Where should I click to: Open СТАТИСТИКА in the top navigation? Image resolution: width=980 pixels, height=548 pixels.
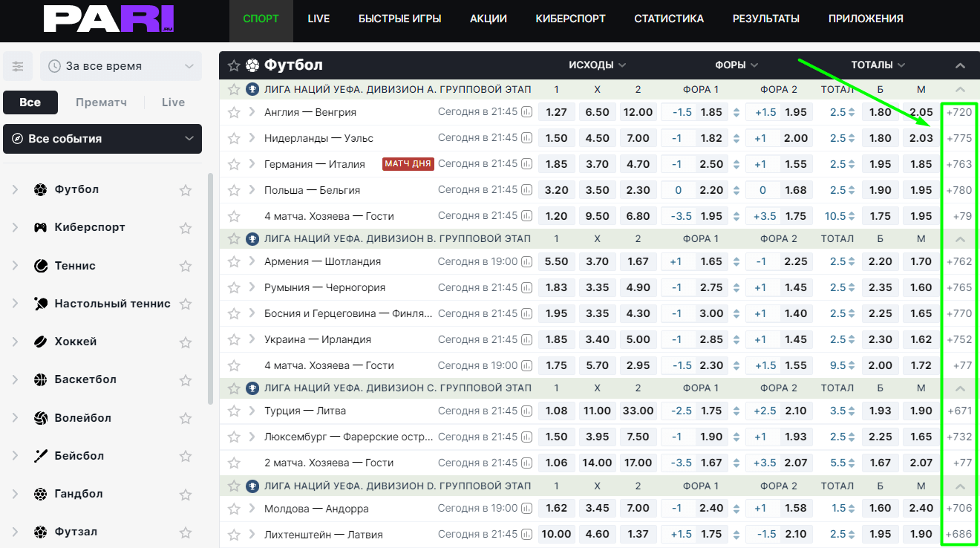click(669, 19)
